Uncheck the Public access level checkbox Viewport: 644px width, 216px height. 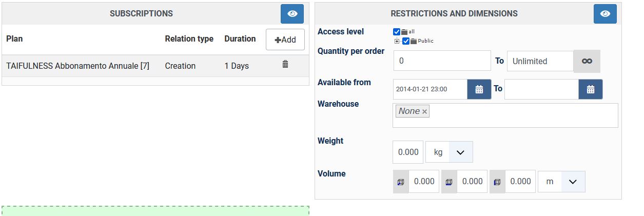tap(406, 41)
